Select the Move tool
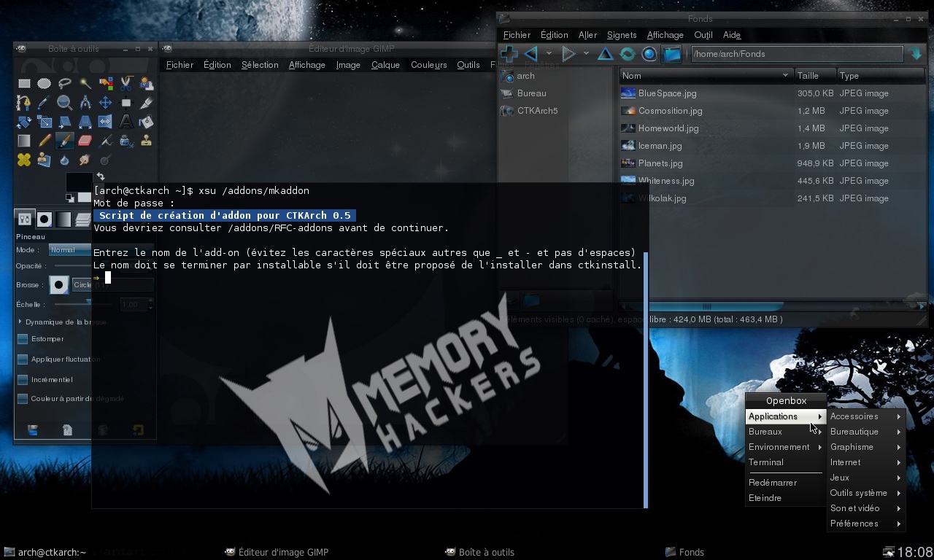934x560 pixels. click(x=106, y=103)
